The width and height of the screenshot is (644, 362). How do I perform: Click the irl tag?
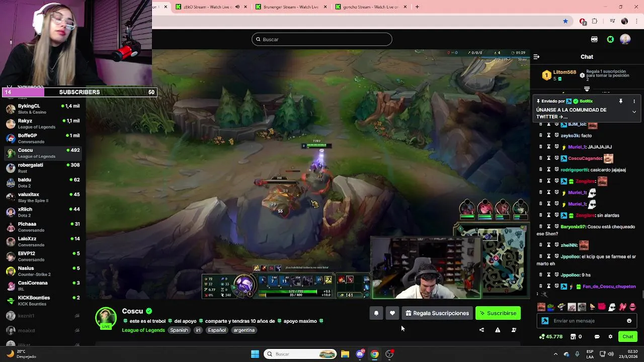pyautogui.click(x=198, y=330)
